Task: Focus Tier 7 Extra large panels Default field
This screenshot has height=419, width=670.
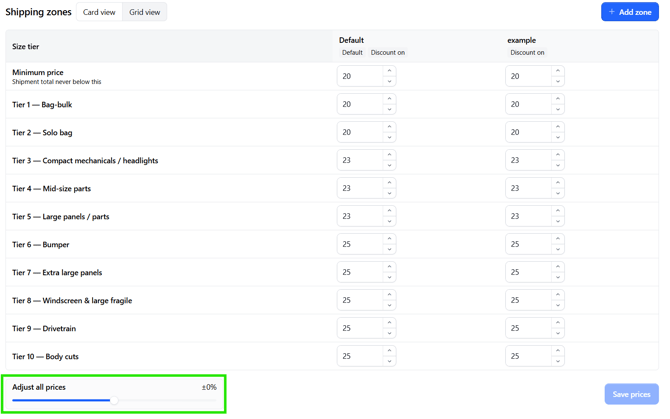Action: coord(366,272)
